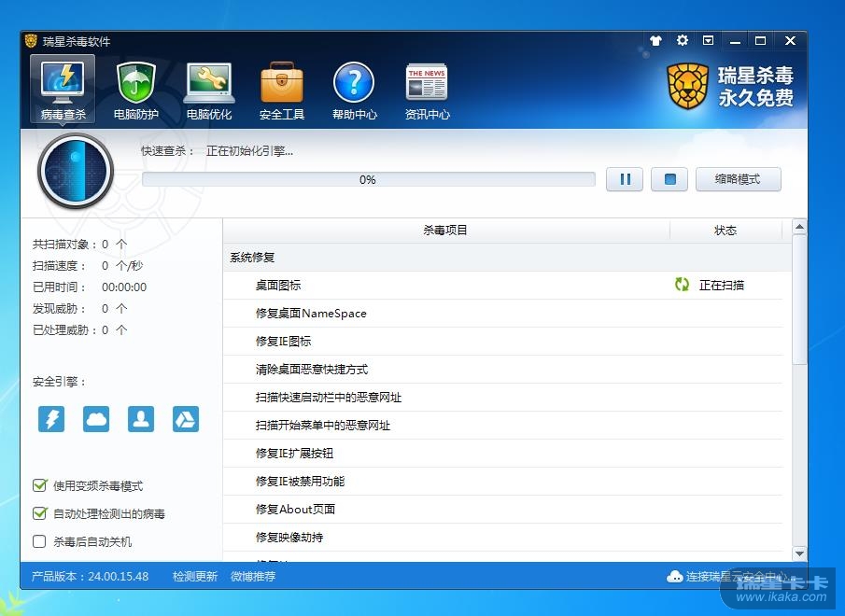Select the 桌面图标 scan item
Image resolution: width=845 pixels, height=616 pixels.
[502, 286]
